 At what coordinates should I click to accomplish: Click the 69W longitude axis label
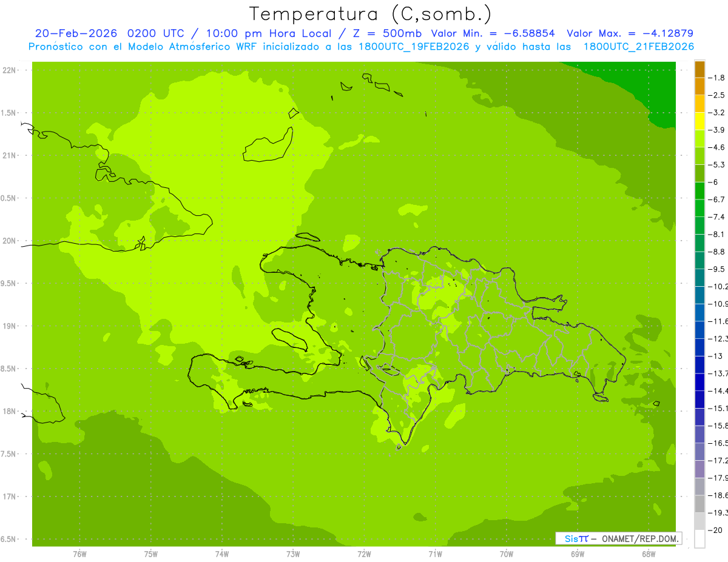coord(578,554)
